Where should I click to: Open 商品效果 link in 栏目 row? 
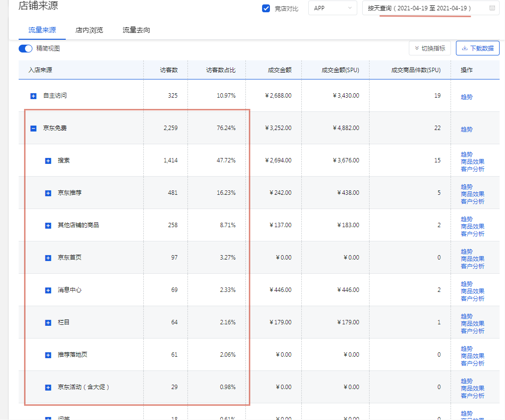coord(473,324)
